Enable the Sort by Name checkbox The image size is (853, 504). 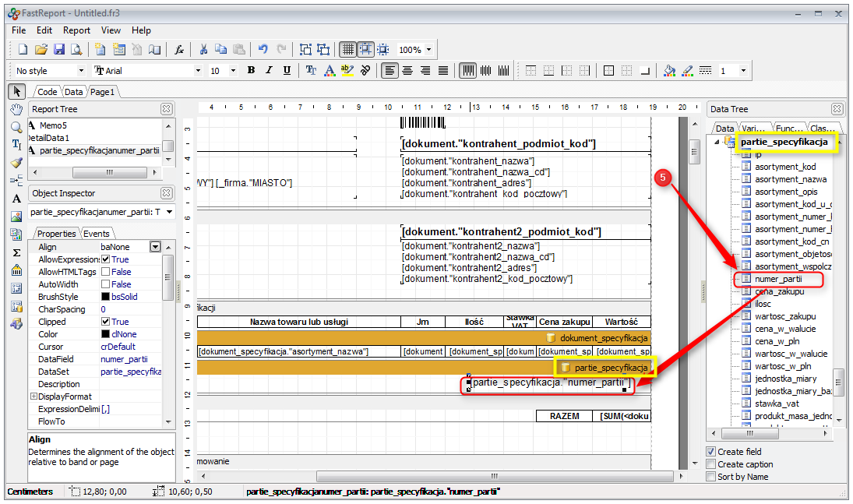(x=710, y=477)
